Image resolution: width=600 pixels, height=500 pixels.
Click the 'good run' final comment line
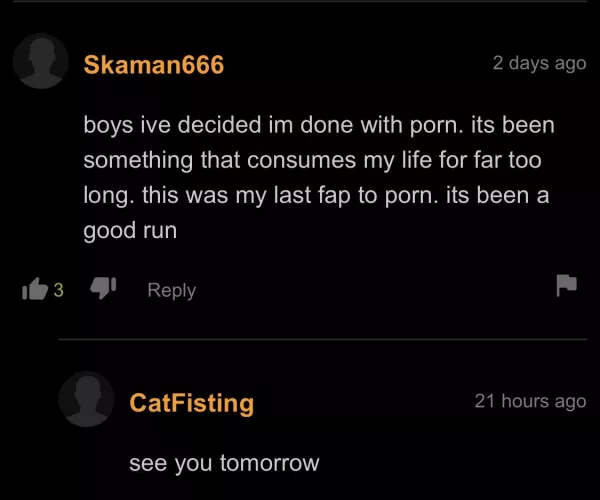130,231
